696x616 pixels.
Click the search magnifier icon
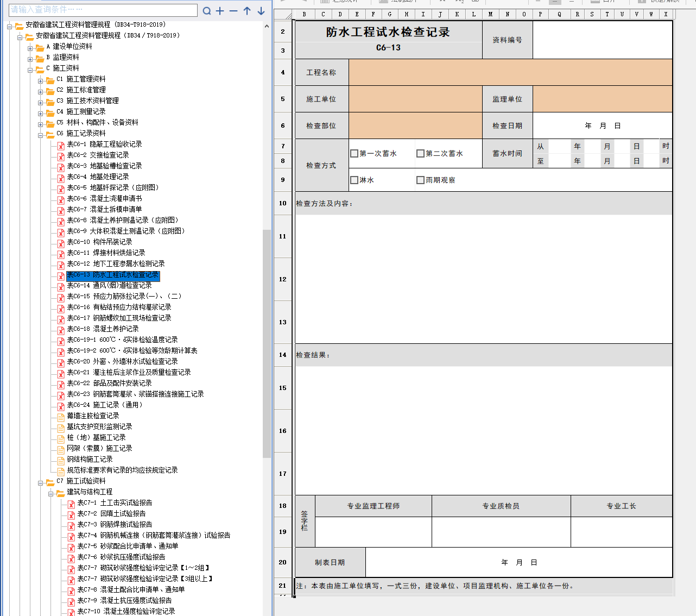(x=207, y=11)
